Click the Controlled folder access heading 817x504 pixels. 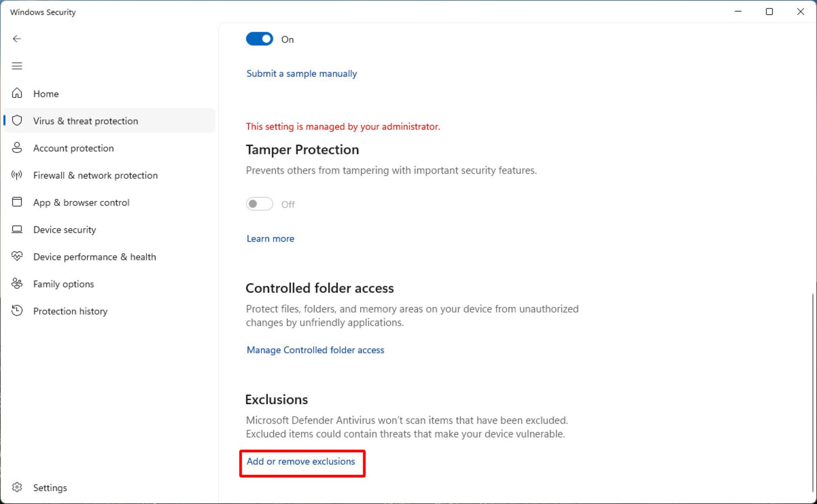pos(320,288)
